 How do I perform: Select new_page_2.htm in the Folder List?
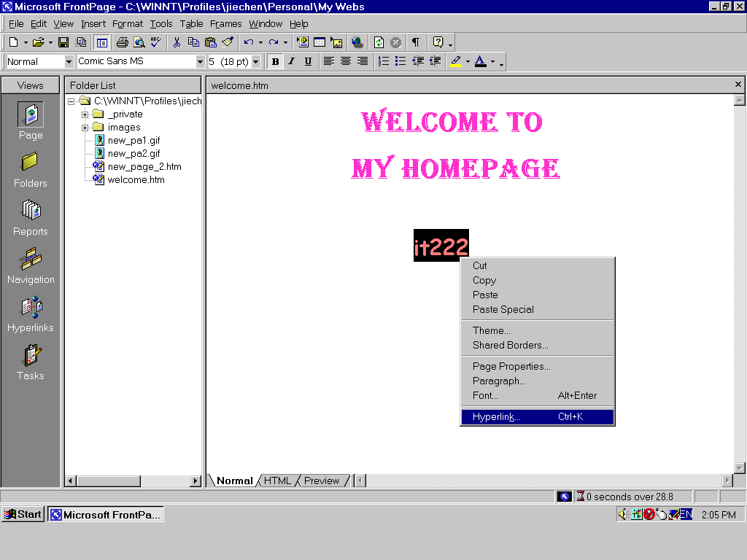144,167
